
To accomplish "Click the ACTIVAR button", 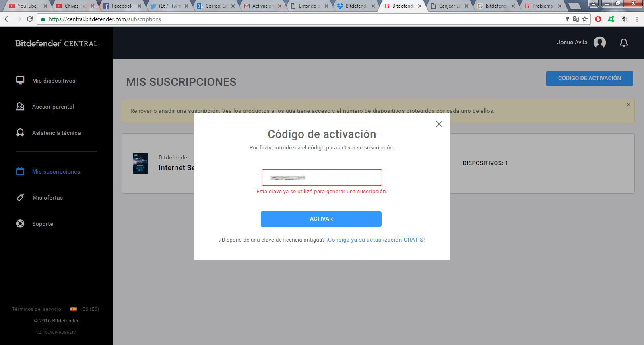I will pos(321,219).
